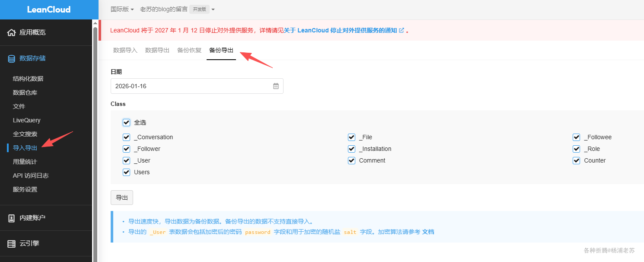Screen dimensions: 644x262
Task: Uncheck the _Follower checkbox
Action: pyautogui.click(x=126, y=149)
